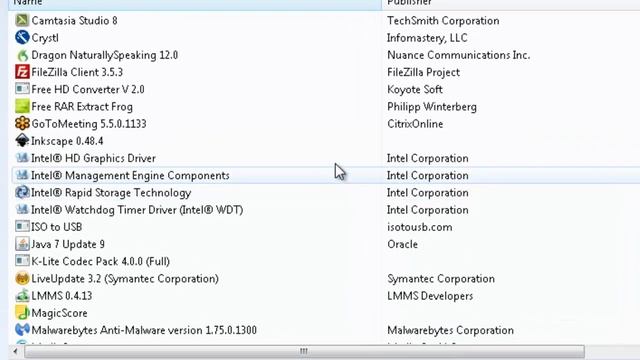Click the GoToMeeting flower icon
Viewport: 640px width, 360px height.
pyautogui.click(x=22, y=124)
